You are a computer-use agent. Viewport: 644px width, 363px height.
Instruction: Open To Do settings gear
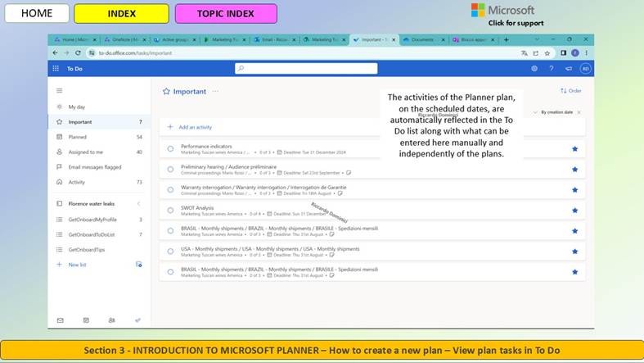534,69
